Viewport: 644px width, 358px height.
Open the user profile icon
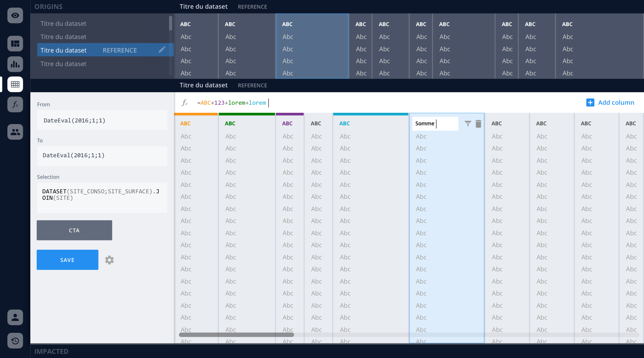click(x=15, y=317)
